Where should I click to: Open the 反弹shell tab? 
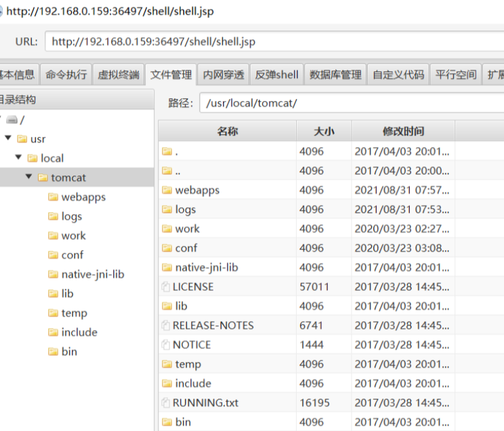coord(276,75)
